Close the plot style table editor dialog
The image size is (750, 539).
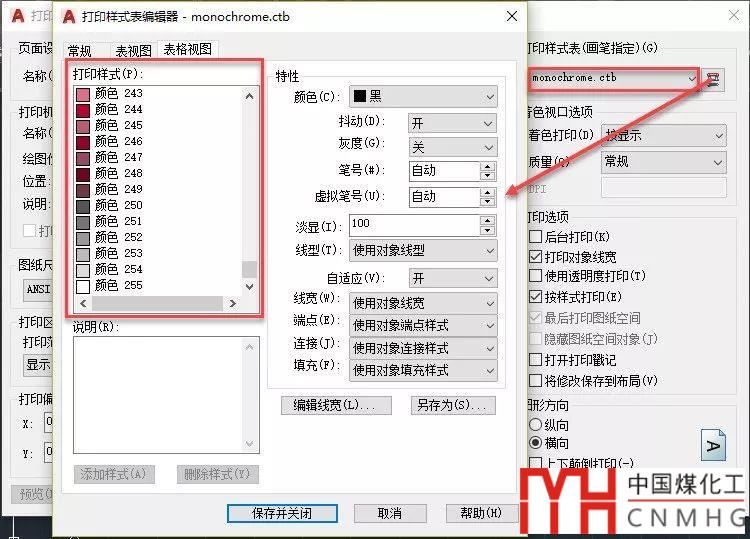[512, 17]
